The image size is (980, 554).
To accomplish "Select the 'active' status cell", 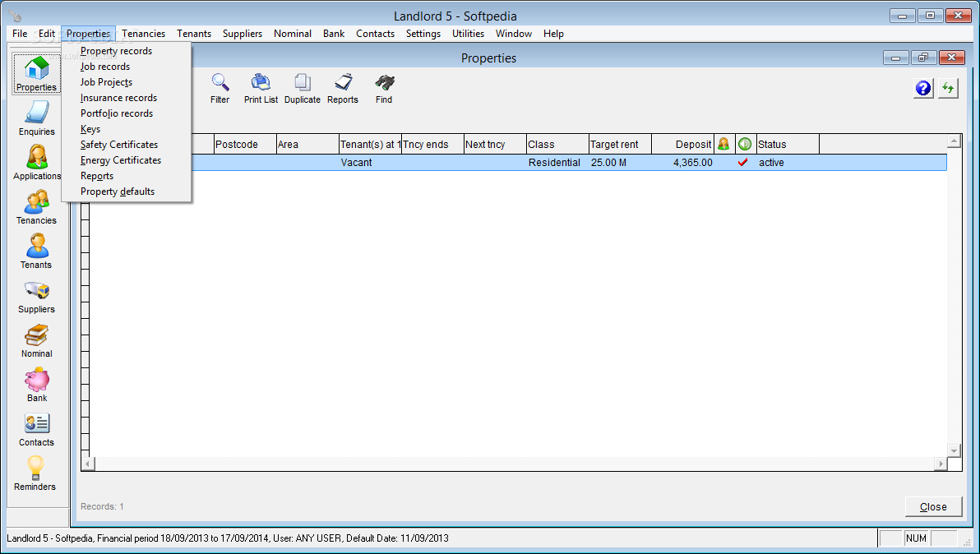I will tap(788, 163).
